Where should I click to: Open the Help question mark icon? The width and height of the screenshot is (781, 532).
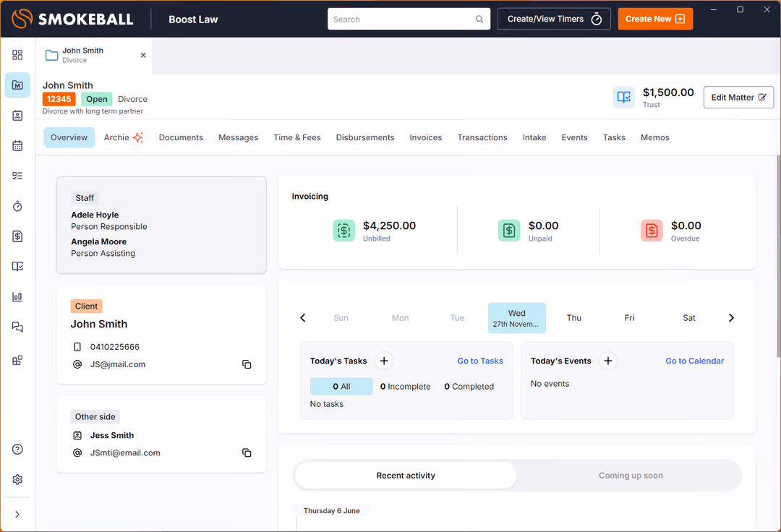pos(17,450)
